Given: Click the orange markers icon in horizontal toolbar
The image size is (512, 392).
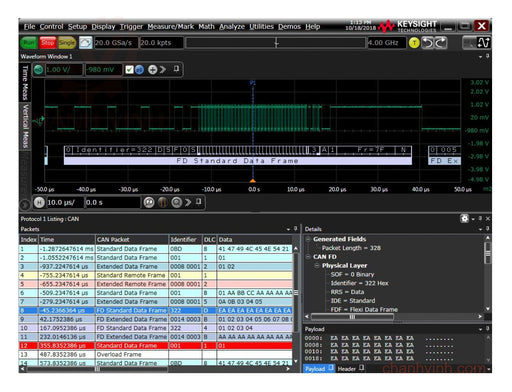Looking at the screenshot, I should click(x=163, y=202).
